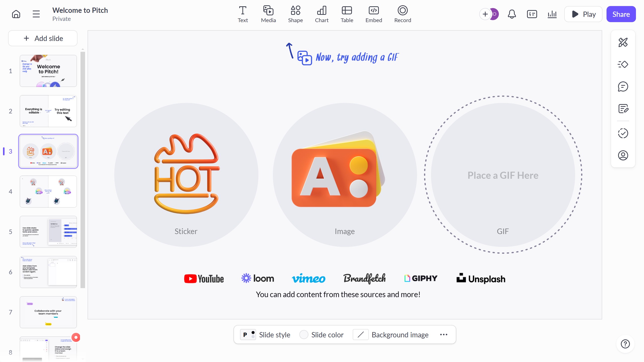Insert a Table
The height and width of the screenshot is (362, 644).
pyautogui.click(x=347, y=14)
